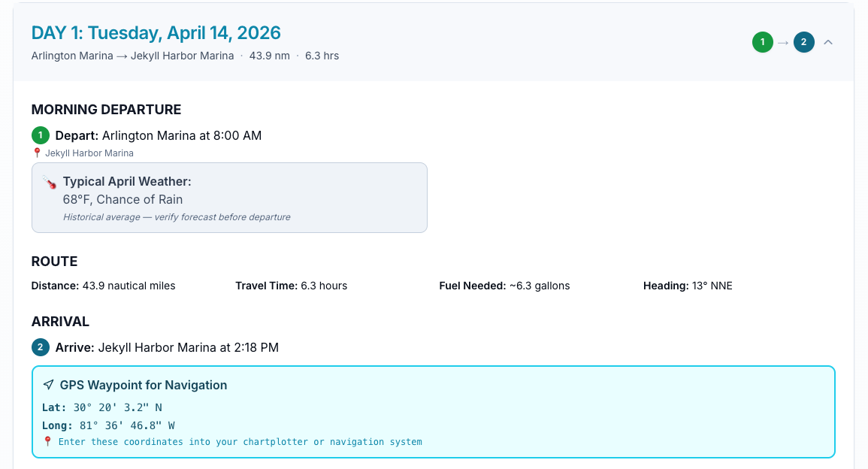The height and width of the screenshot is (469, 868).
Task: Click the Typical April Weather box
Action: tap(229, 197)
